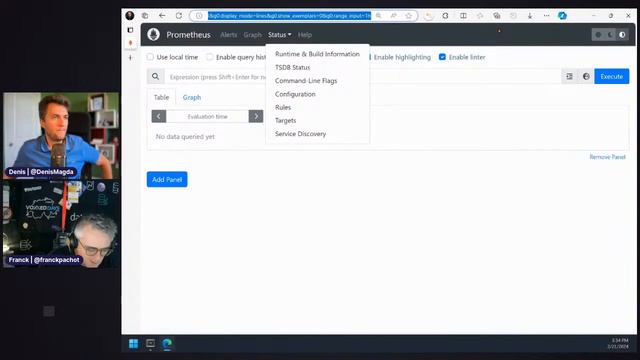Open Alerts in the navbar

point(229,35)
